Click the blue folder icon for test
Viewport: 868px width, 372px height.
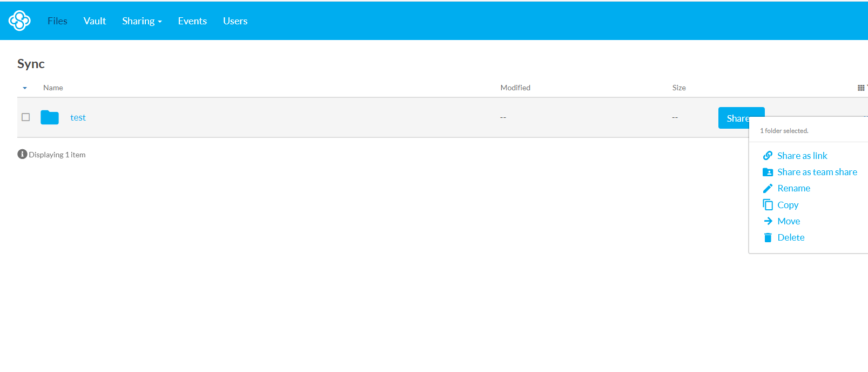pos(50,117)
